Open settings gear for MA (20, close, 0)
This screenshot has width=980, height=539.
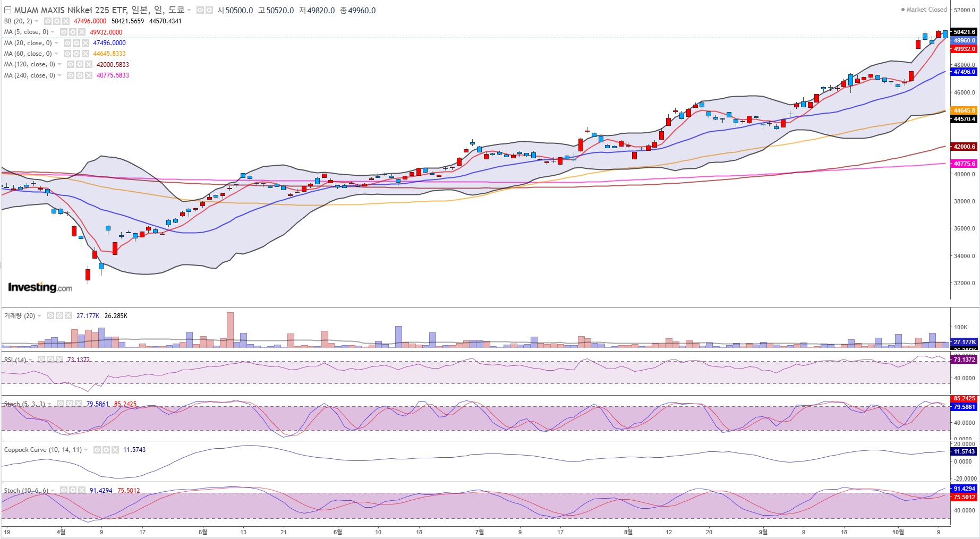pos(76,43)
